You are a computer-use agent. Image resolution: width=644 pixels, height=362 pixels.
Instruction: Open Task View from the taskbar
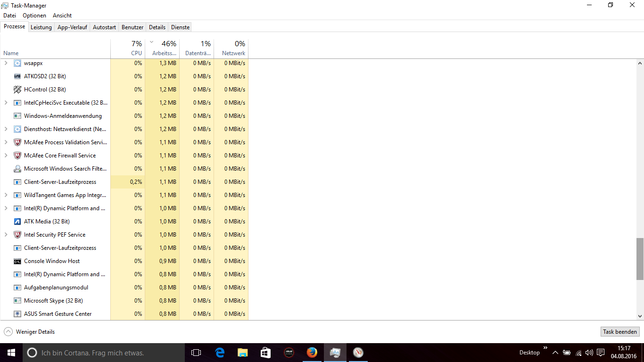coord(196,353)
